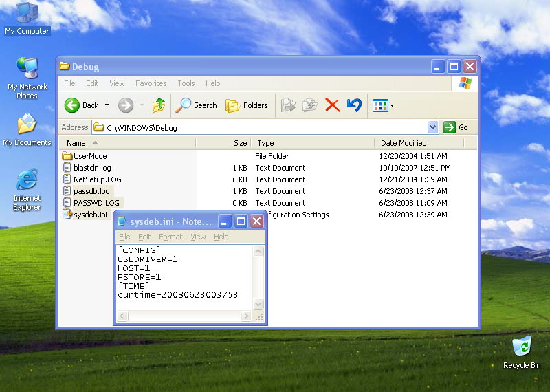This screenshot has height=392, width=550.
Task: Click the Forward arrow button
Action: tap(126, 105)
